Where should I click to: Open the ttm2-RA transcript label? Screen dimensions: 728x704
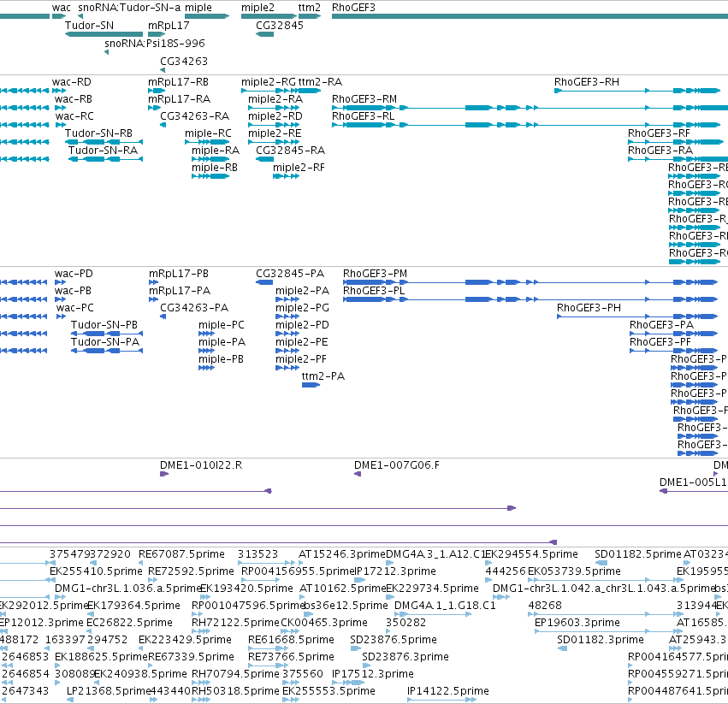pyautogui.click(x=320, y=82)
